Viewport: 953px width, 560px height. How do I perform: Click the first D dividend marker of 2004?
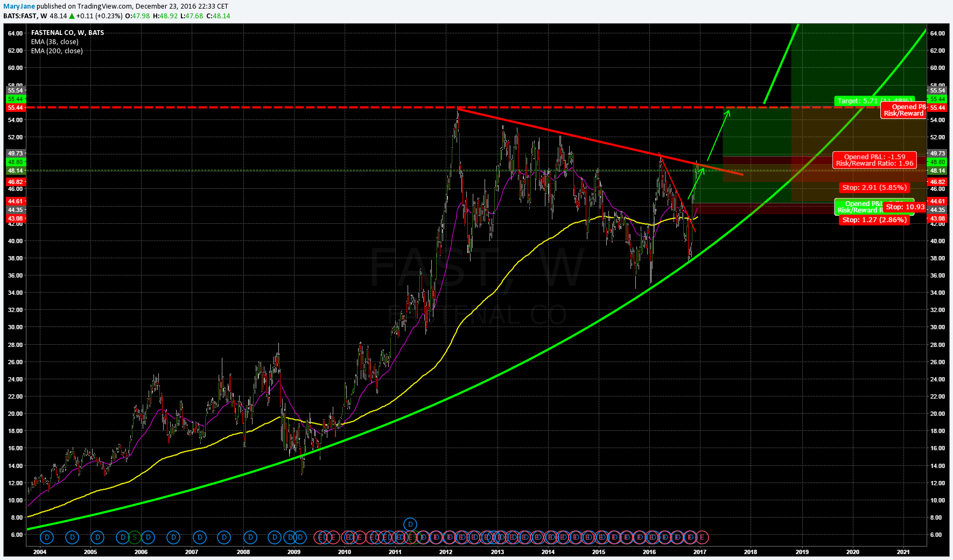click(47, 537)
